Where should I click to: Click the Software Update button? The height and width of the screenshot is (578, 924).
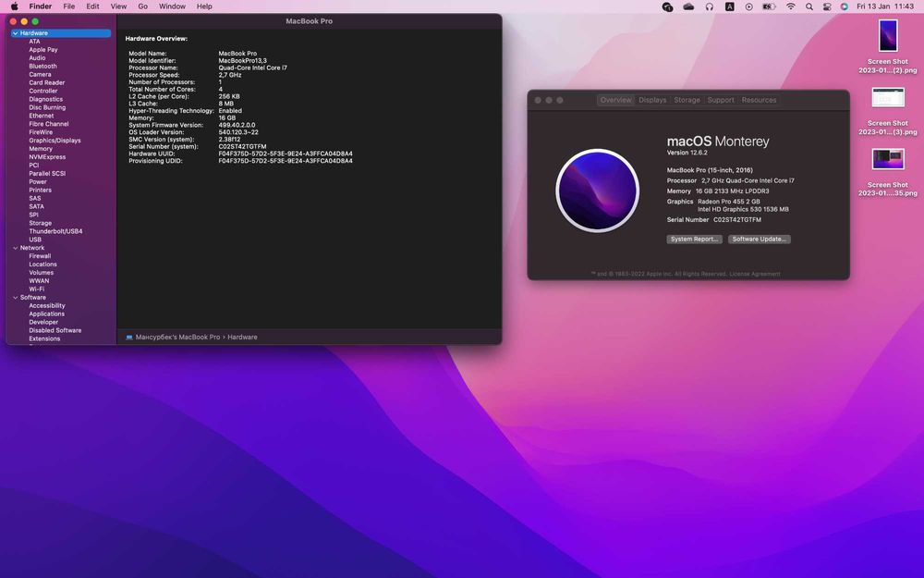[759, 240]
